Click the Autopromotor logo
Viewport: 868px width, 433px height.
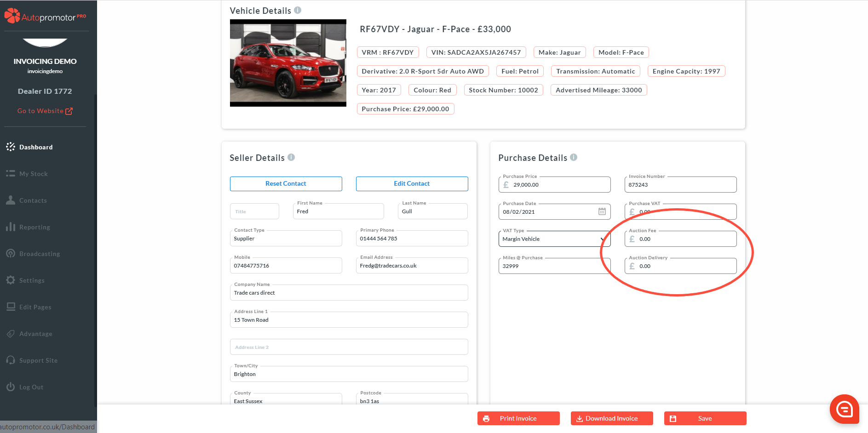click(45, 17)
